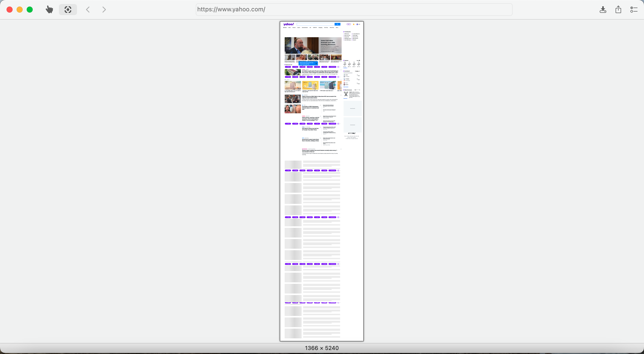
Task: Expand the More... item in Yahoo navigation
Action: [x=337, y=28]
